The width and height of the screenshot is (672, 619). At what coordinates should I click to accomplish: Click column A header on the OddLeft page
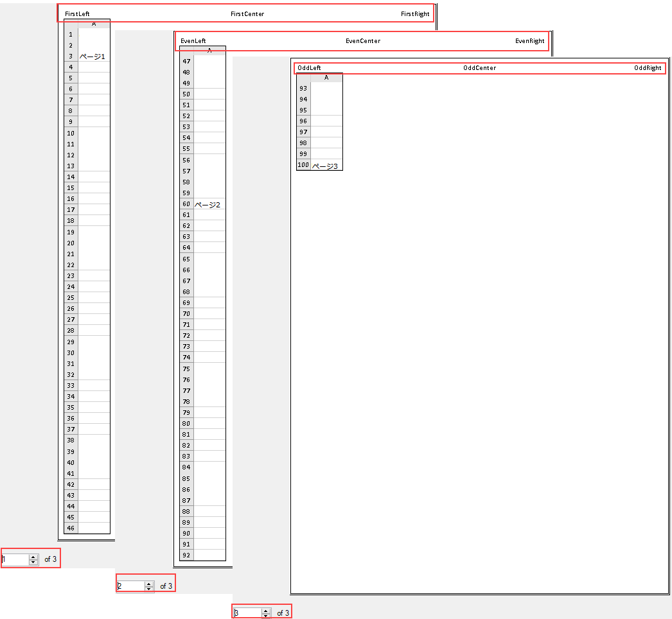[326, 78]
